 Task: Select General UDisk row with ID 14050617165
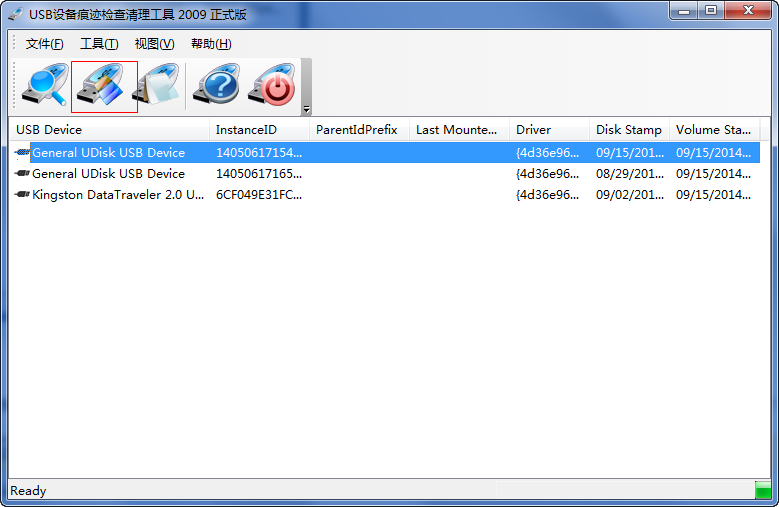pos(387,174)
